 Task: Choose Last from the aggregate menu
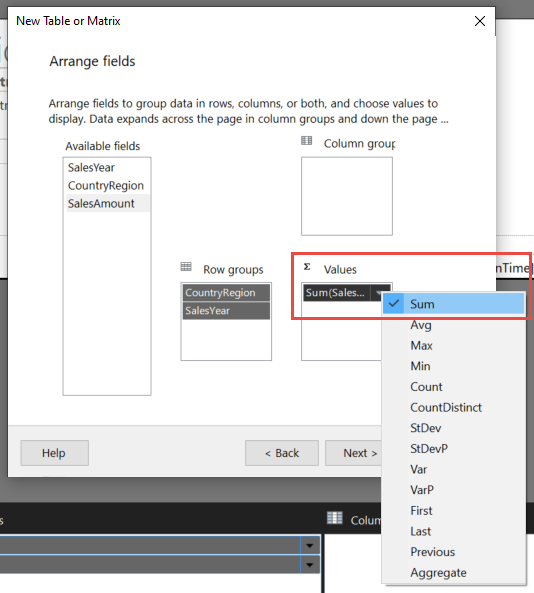tap(453, 531)
